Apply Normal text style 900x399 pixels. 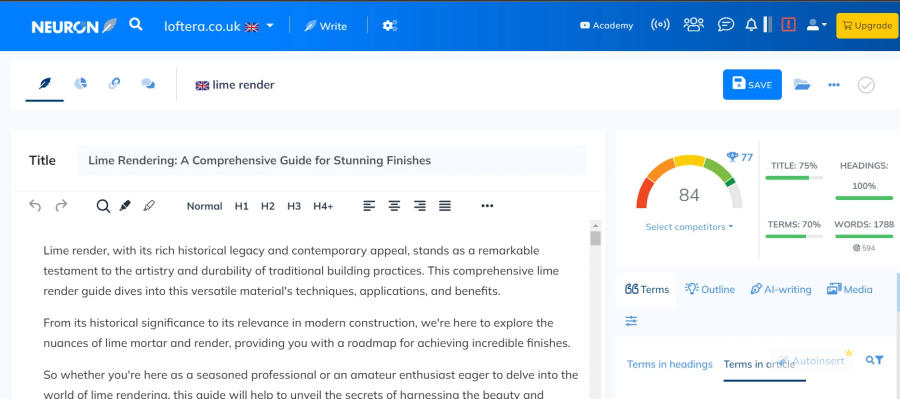click(204, 206)
